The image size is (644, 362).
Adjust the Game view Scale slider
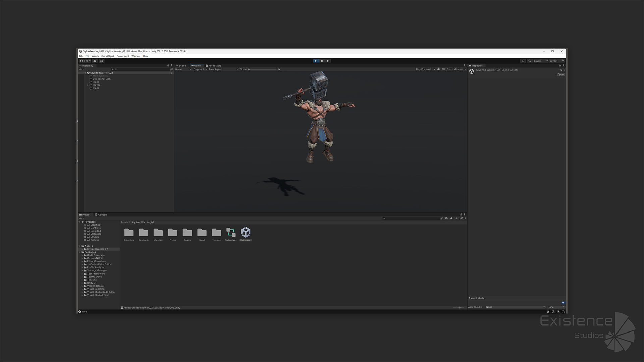coord(263,69)
